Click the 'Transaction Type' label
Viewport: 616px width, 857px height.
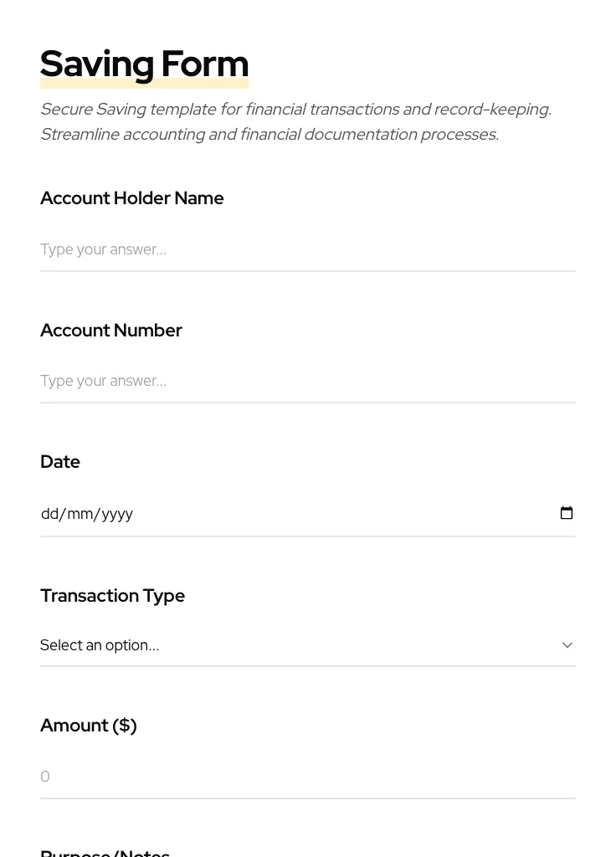tap(113, 596)
